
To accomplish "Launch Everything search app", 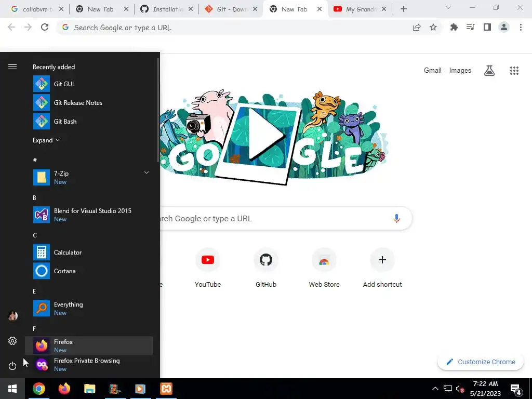I will pyautogui.click(x=89, y=308).
